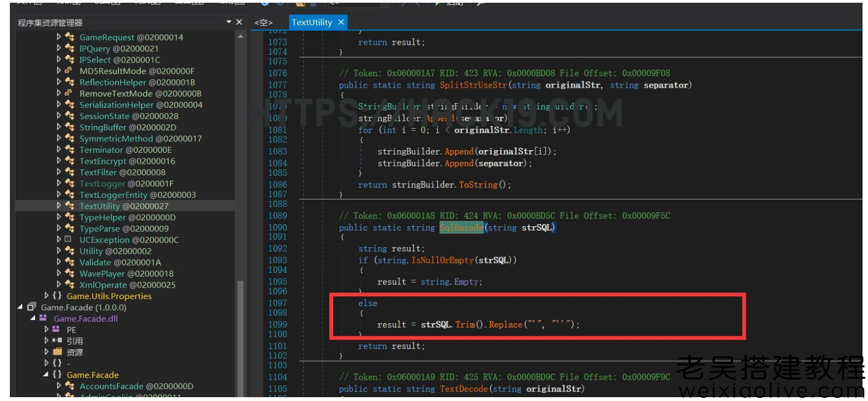Click the tree panel scroll-up arrow

click(x=240, y=37)
